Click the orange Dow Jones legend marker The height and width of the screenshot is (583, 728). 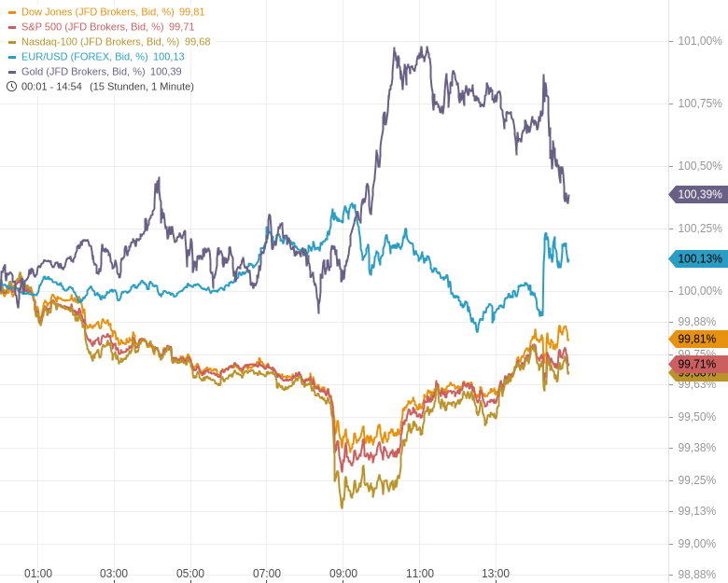coord(12,12)
